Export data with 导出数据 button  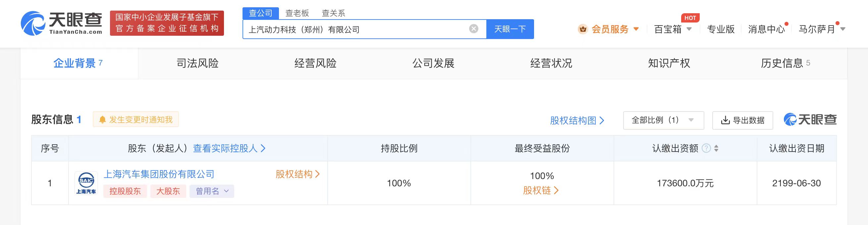coord(742,120)
